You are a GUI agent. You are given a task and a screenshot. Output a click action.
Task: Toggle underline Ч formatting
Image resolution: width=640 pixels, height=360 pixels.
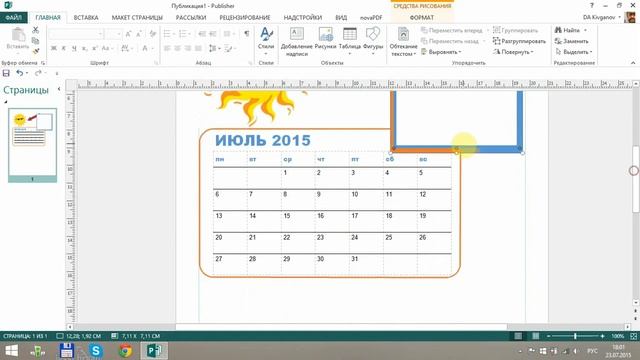click(74, 48)
